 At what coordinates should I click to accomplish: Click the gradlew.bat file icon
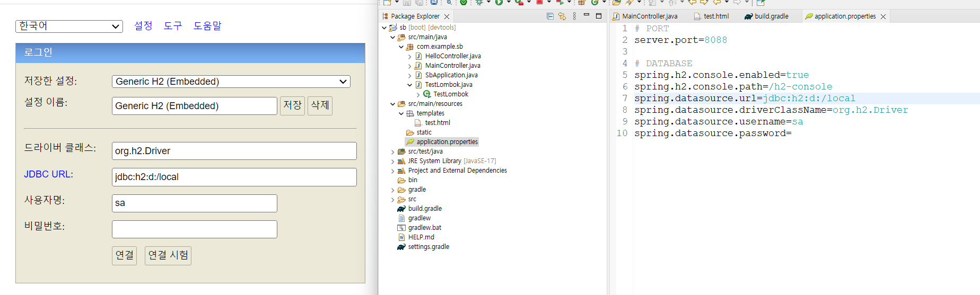[401, 228]
